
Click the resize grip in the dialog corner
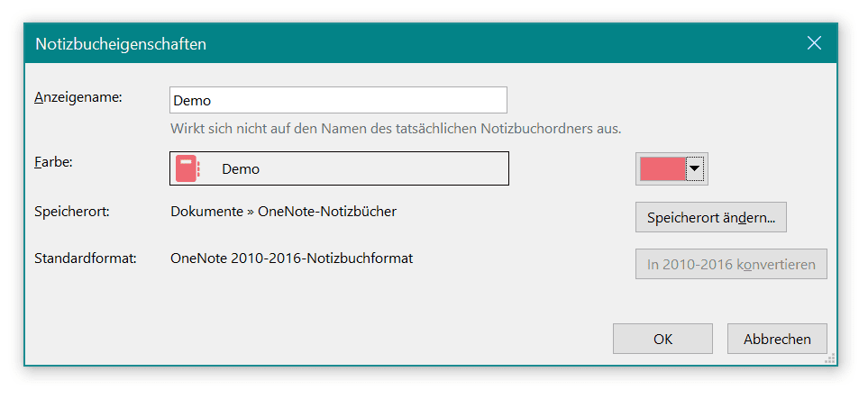[830, 358]
